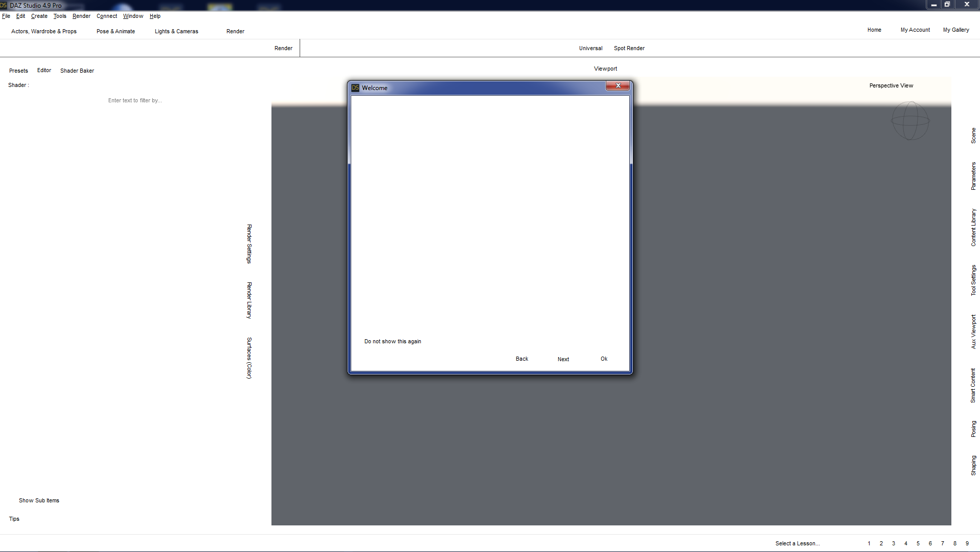Switch to Actors, Wardrobe & Props activity
Image resolution: width=980 pixels, height=552 pixels.
pyautogui.click(x=44, y=32)
